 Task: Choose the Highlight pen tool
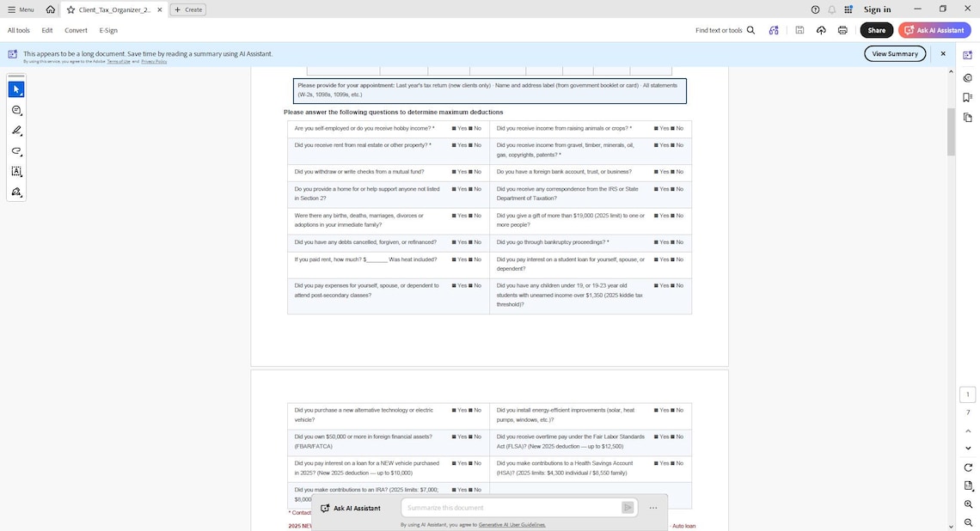[16, 131]
